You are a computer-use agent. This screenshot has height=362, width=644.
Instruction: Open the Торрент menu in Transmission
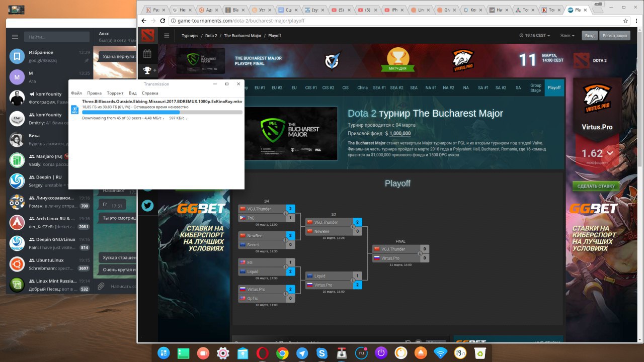(115, 93)
